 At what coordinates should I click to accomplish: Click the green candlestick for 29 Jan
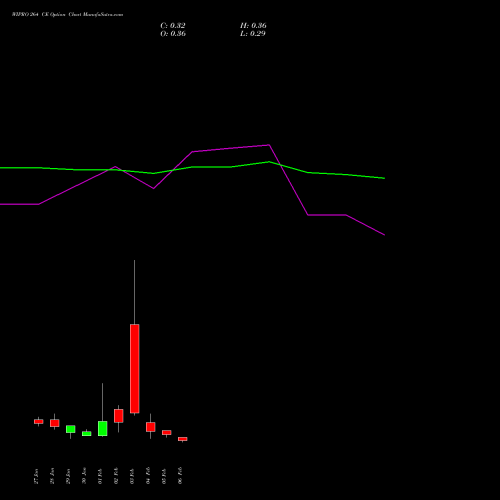tap(71, 429)
